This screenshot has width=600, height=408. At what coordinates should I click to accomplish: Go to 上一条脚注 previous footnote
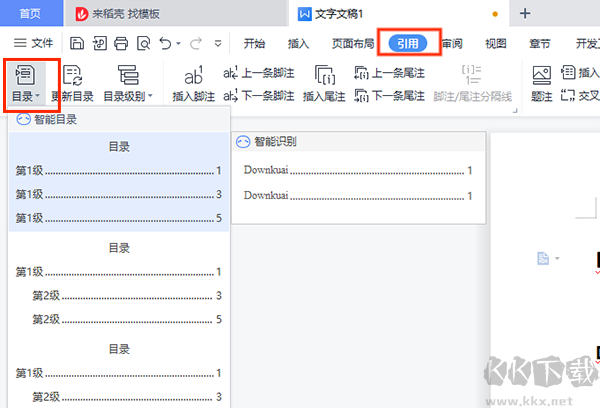[259, 73]
